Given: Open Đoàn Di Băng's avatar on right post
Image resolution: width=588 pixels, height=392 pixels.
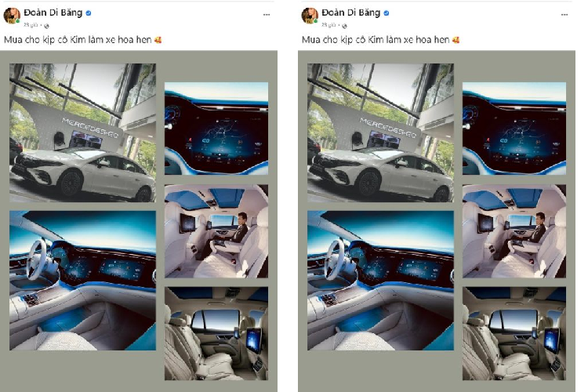Looking at the screenshot, I should click(310, 16).
